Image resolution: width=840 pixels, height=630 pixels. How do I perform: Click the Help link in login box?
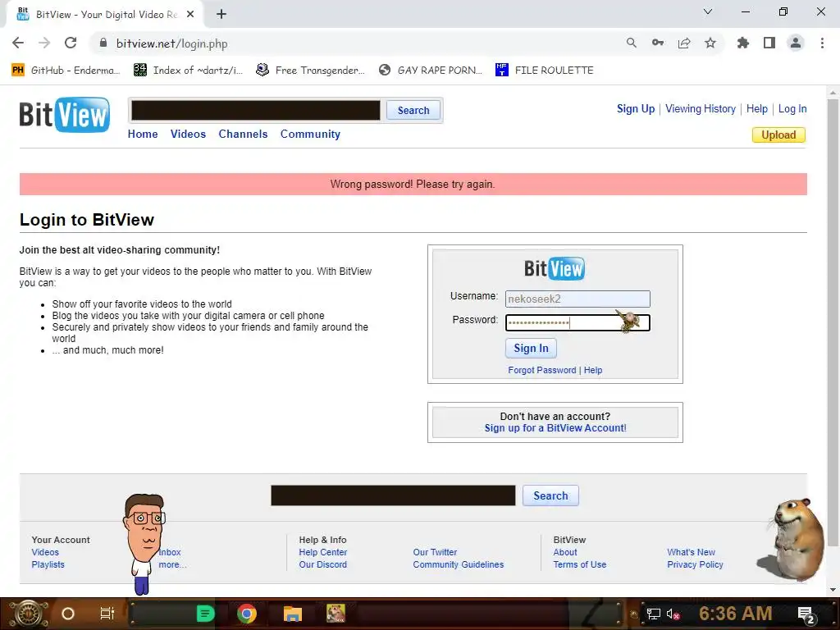593,370
